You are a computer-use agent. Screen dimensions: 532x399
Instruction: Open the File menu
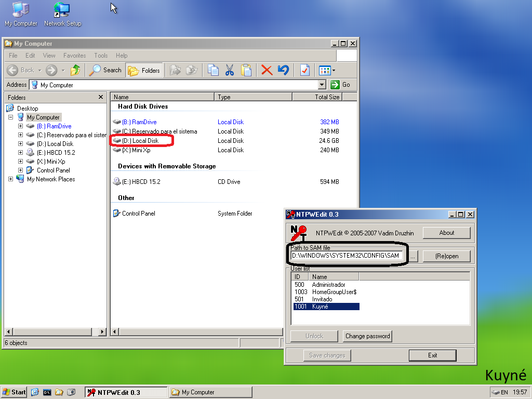(13, 56)
